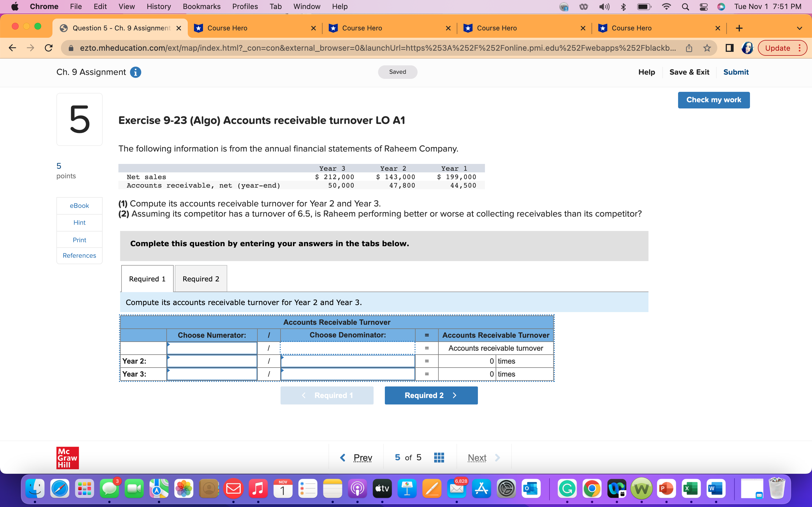The height and width of the screenshot is (507, 812).
Task: Click the share page icon
Action: (689, 48)
